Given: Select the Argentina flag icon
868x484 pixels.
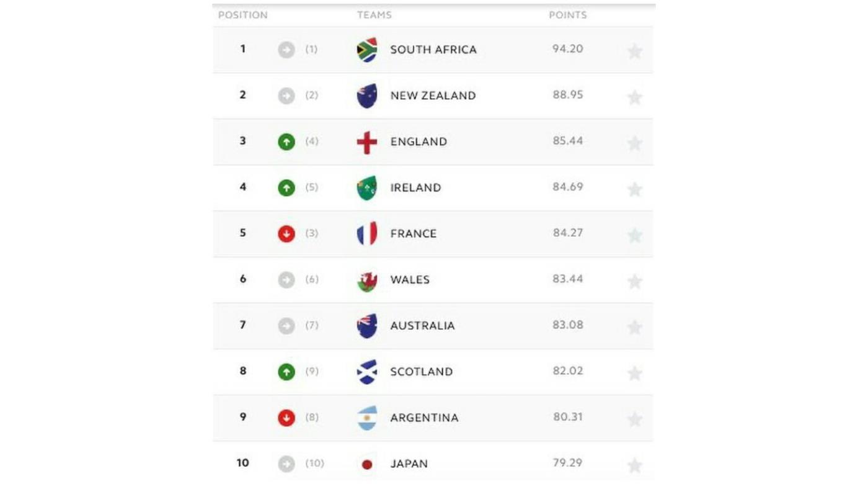Looking at the screenshot, I should click(x=366, y=418).
